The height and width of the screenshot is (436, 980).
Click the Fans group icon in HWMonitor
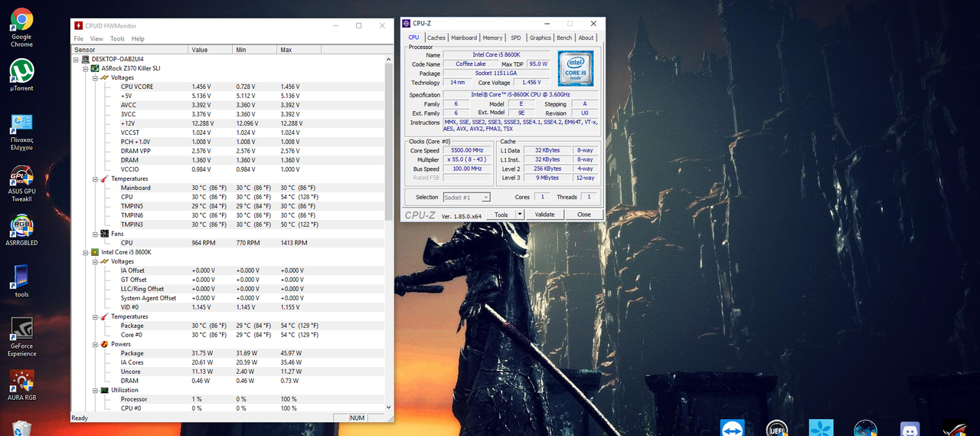105,234
